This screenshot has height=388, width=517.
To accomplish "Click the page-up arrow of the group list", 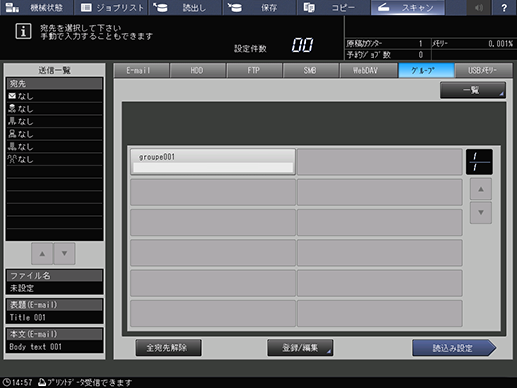I will [481, 189].
